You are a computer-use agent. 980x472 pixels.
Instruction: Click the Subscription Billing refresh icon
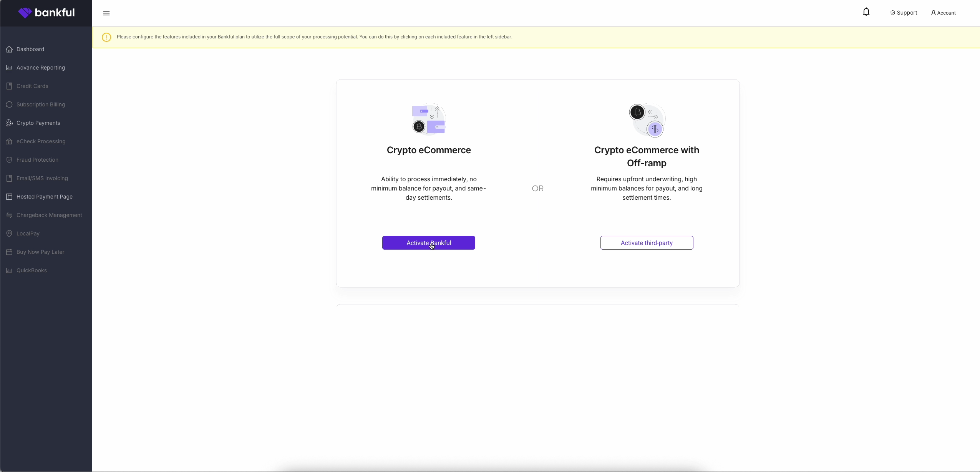point(9,104)
